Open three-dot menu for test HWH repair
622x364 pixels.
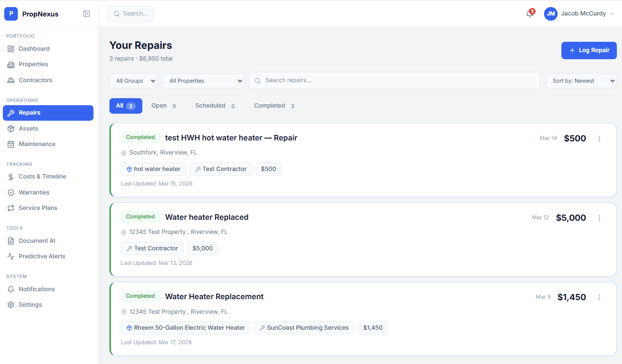click(599, 139)
